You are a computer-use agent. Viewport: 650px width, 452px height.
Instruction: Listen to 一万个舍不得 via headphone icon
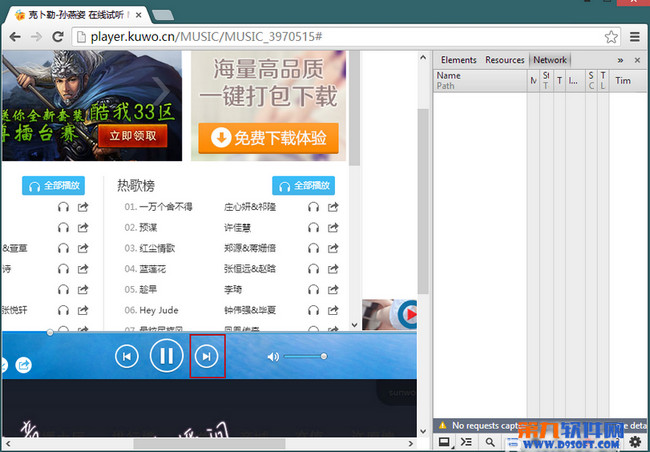(x=313, y=207)
